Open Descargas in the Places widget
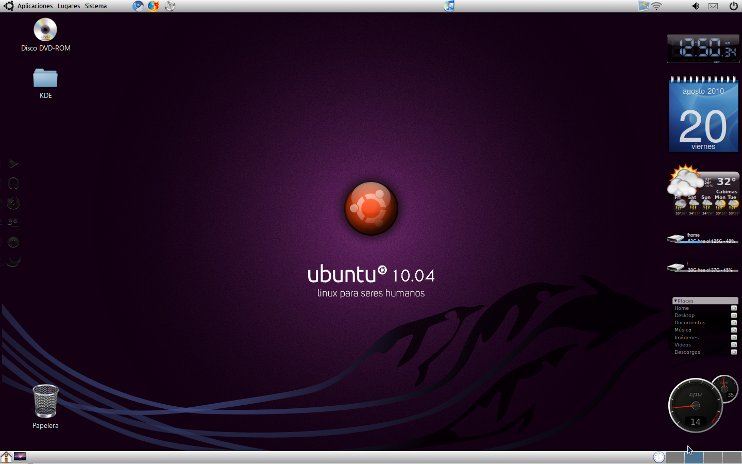This screenshot has height=464, width=742. (687, 352)
